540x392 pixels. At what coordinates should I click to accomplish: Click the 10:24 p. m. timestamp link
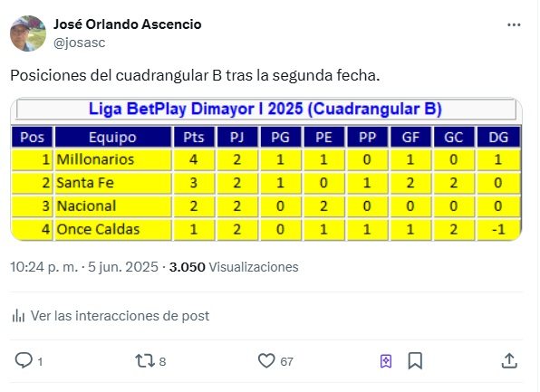click(44, 267)
